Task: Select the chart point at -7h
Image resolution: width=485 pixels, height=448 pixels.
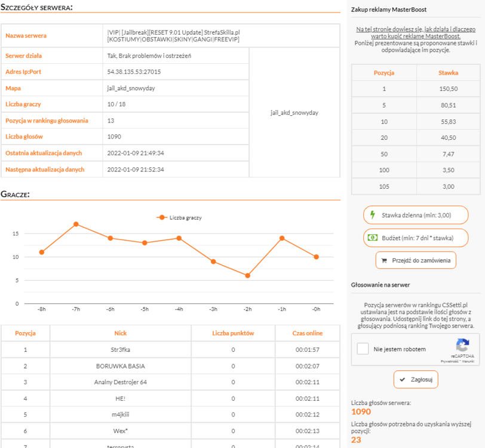Action: [76, 224]
